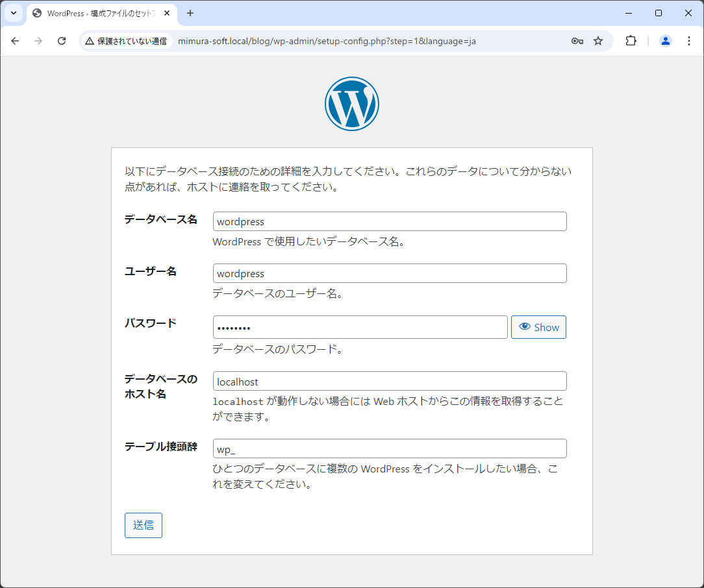This screenshot has height=588, width=704.
Task: Click the security warning icon in address bar
Action: 88,40
